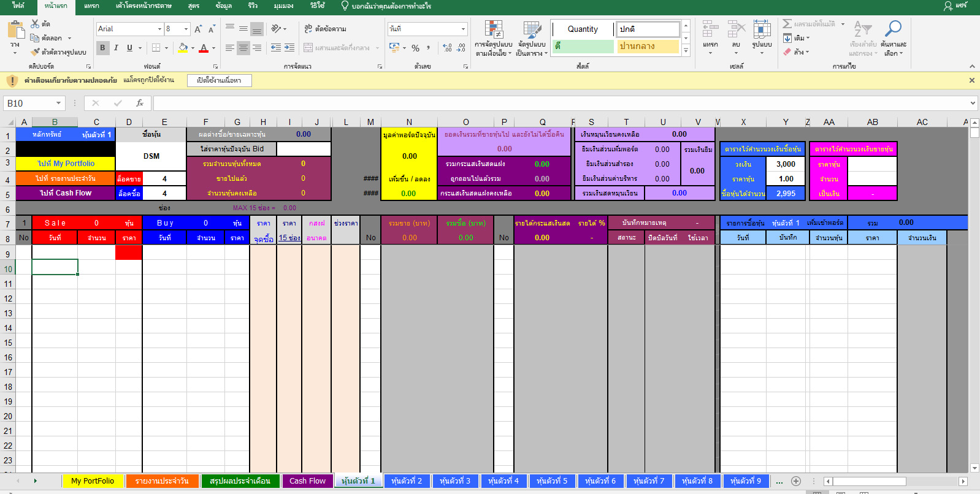The image size is (980, 494).
Task: Click the increase decimal icon
Action: [x=447, y=48]
